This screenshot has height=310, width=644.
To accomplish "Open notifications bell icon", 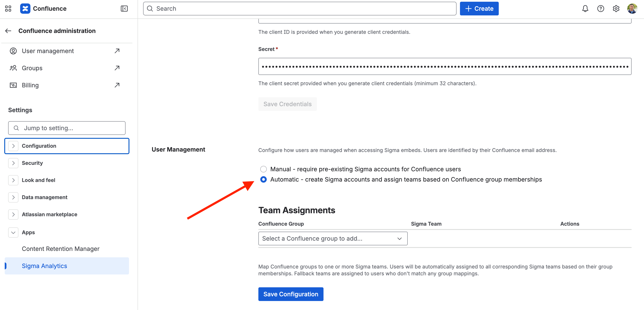I will [x=585, y=9].
